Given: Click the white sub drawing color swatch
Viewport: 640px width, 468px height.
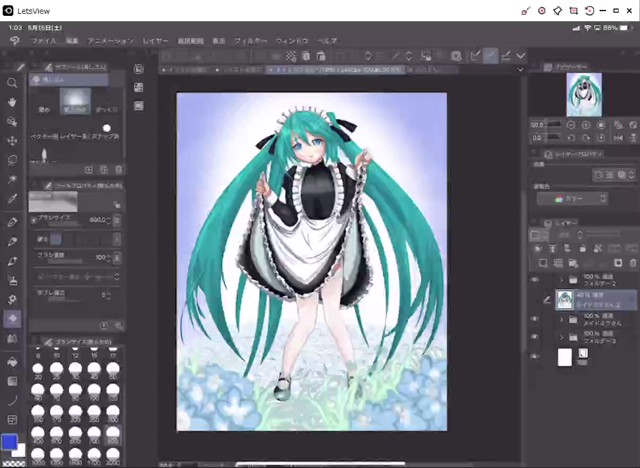Looking at the screenshot, I should point(20,451).
